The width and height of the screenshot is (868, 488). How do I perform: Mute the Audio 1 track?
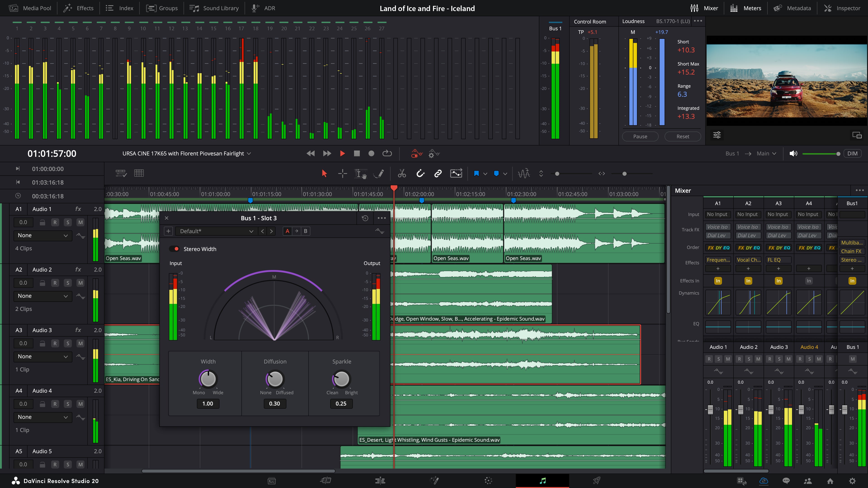point(80,222)
